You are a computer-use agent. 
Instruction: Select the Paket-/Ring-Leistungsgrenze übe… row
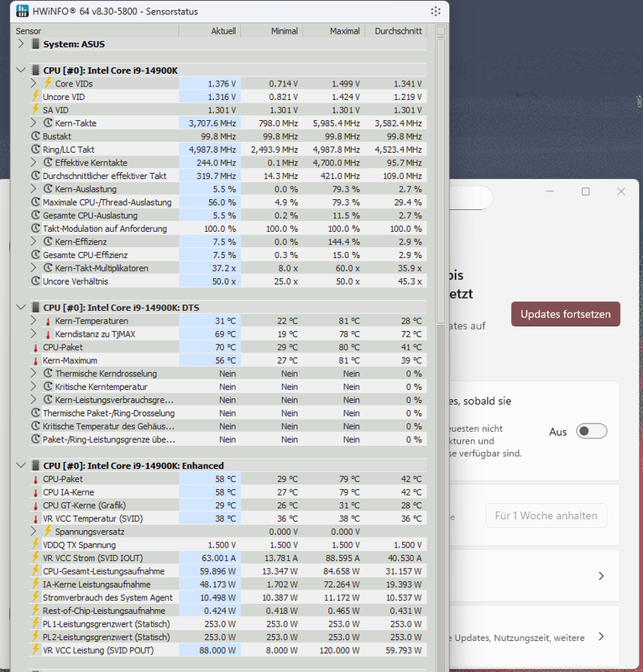coord(227,439)
